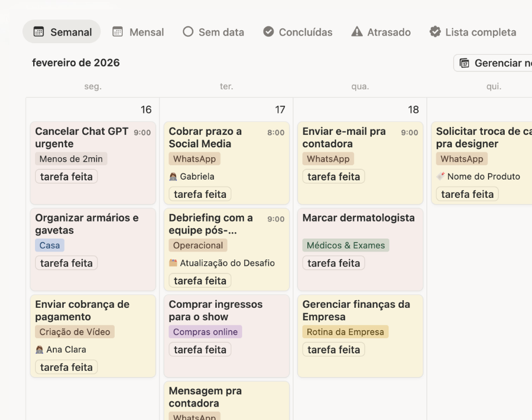Click the Gerenciar calendar icon
This screenshot has height=420, width=532.
(x=465, y=63)
